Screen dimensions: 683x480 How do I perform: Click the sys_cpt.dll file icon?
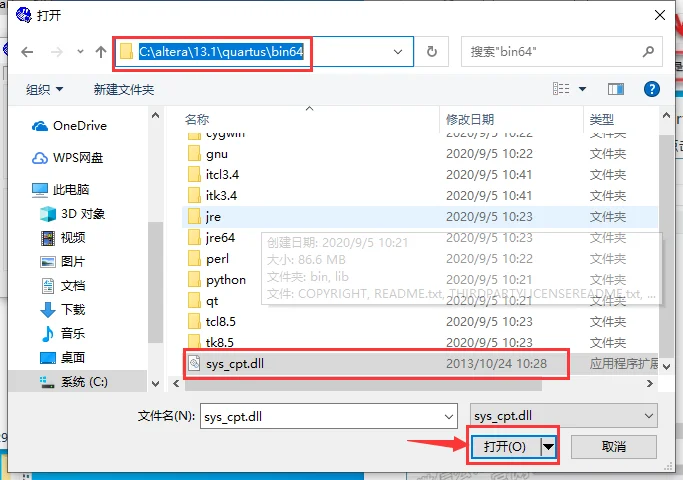click(194, 363)
